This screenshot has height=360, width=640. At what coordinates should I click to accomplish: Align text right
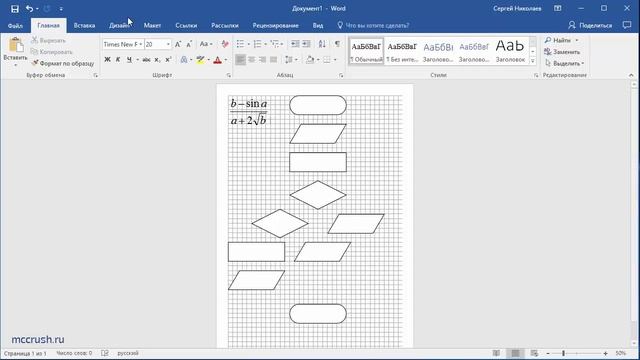point(262,60)
